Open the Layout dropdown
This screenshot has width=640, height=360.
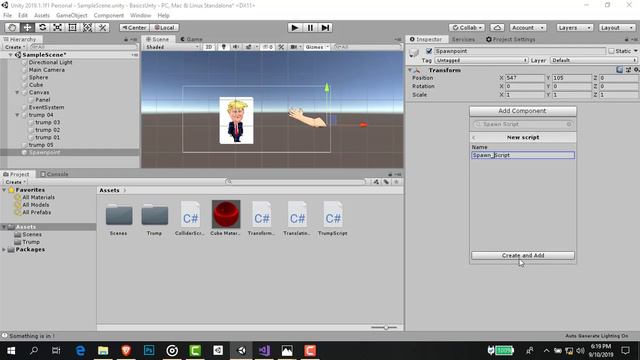tap(617, 27)
